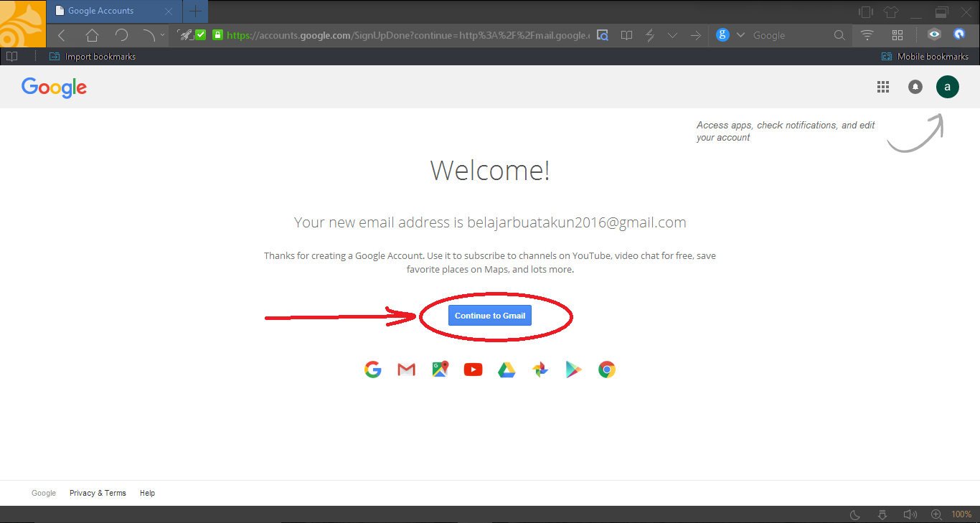
Task: Expand the small arrow beside the forward icon
Action: pos(163,35)
